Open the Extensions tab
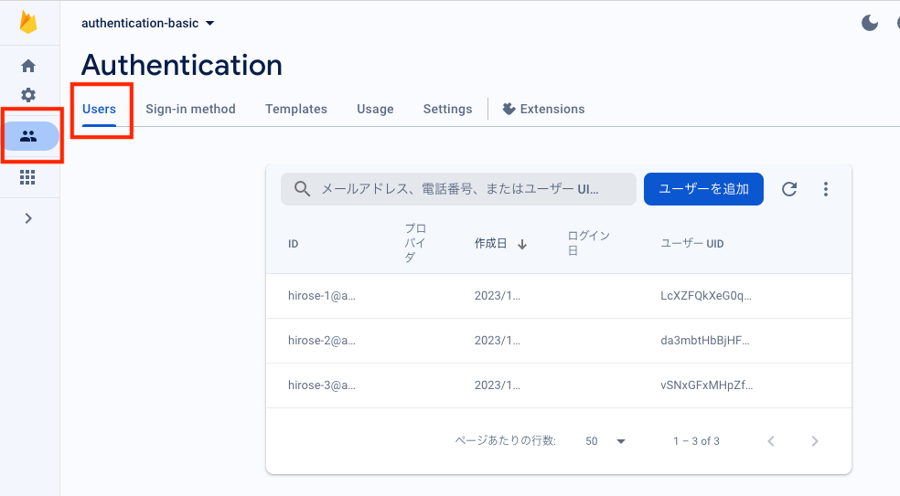The height and width of the screenshot is (496, 900). 543,109
